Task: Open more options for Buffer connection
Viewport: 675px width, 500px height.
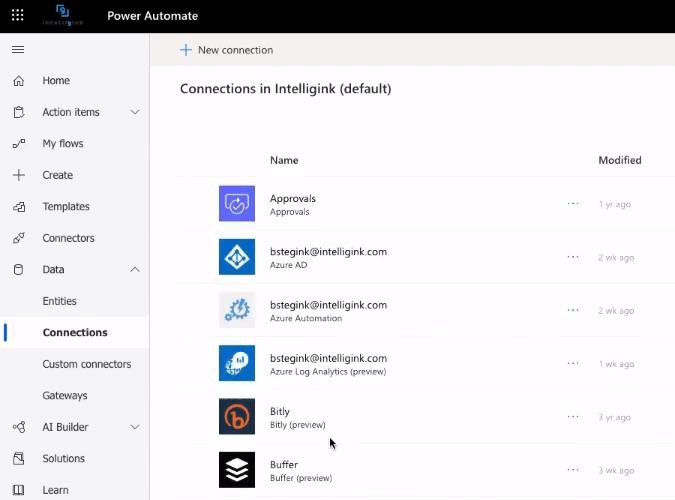Action: 573,470
